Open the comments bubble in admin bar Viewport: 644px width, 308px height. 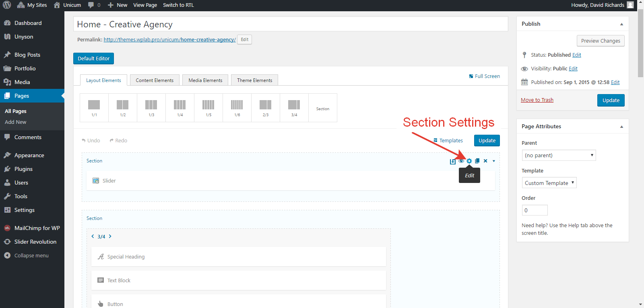(x=94, y=5)
